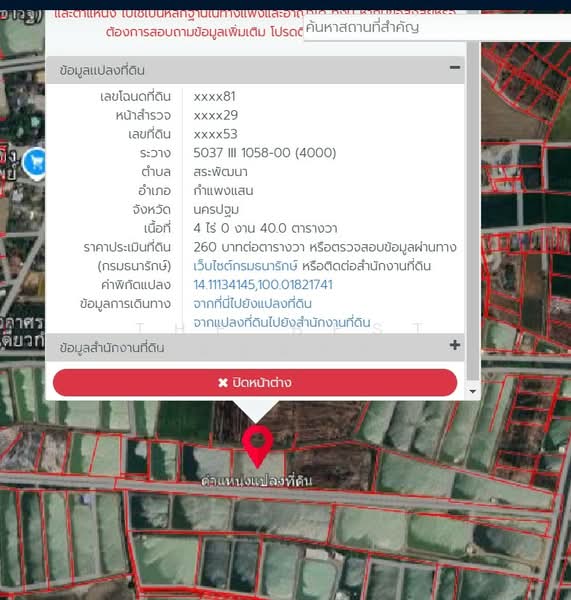Click the ข้อมูลแปลงที่ดิน section header title
571x600 pixels.
point(102,70)
